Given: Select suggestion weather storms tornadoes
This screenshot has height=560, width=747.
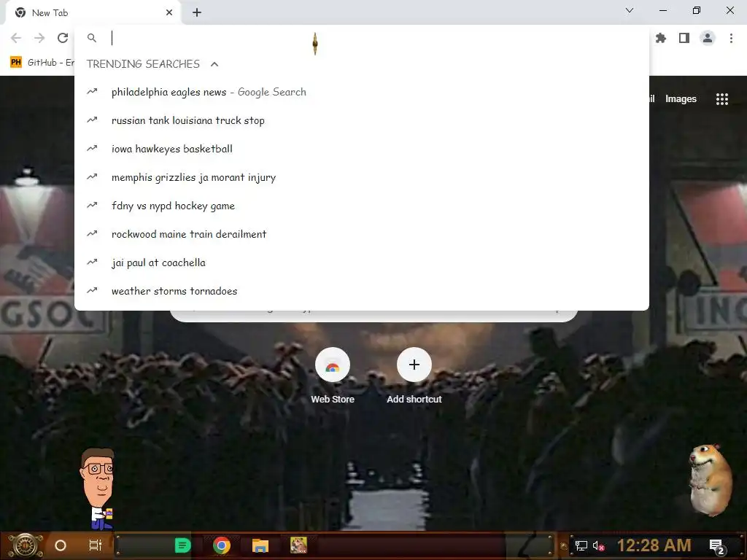Looking at the screenshot, I should tap(362, 291).
